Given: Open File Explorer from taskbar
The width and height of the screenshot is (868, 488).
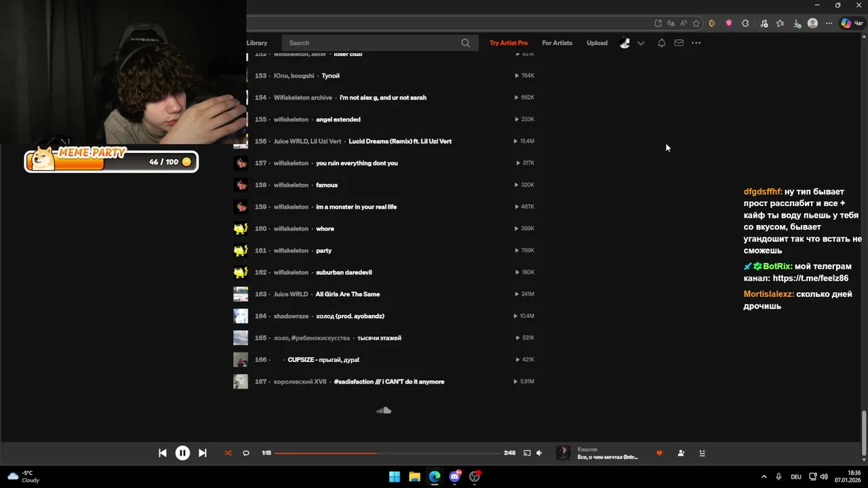Looking at the screenshot, I should 414,476.
